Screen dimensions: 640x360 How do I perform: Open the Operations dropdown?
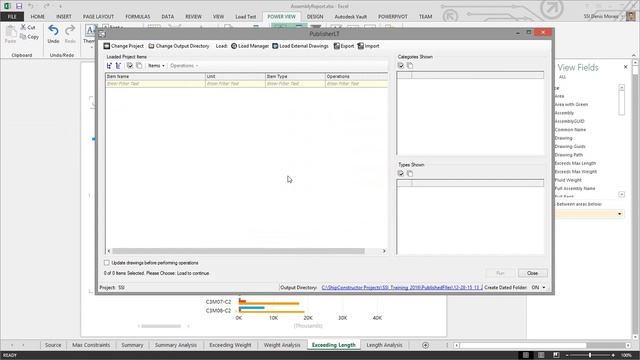[184, 66]
